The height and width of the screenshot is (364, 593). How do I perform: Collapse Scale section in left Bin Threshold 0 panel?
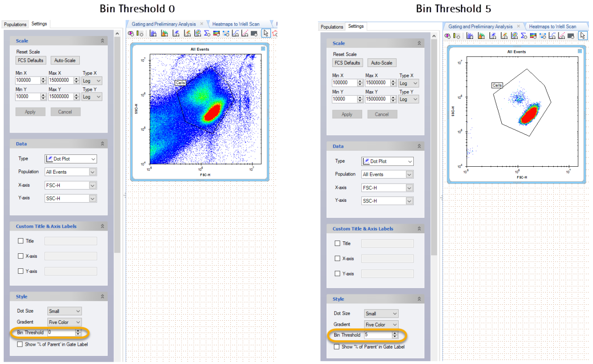click(103, 41)
